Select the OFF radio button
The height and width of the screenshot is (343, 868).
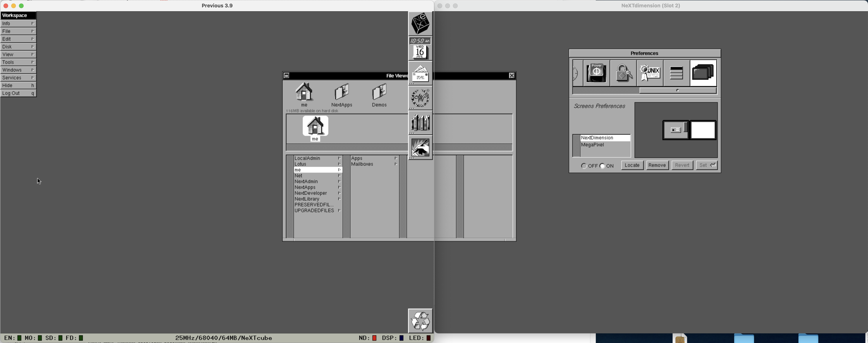click(x=584, y=166)
